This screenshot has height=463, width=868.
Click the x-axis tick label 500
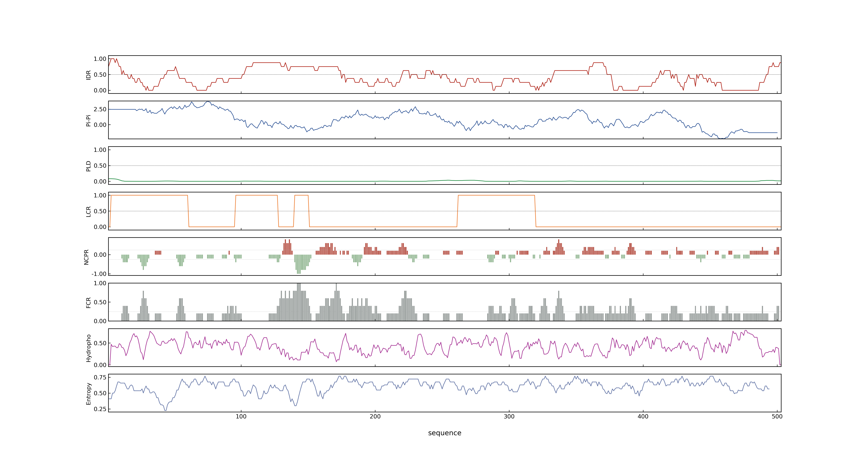777,416
